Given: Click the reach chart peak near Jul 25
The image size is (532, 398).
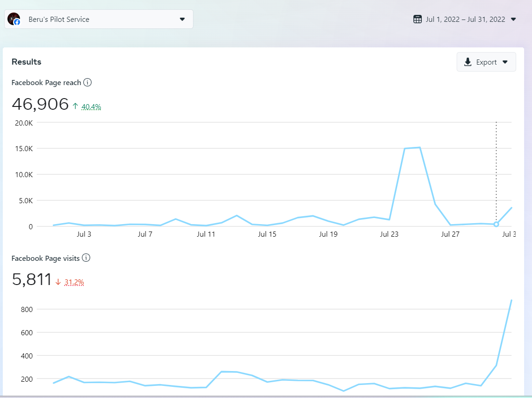Looking at the screenshot, I should [x=419, y=148].
